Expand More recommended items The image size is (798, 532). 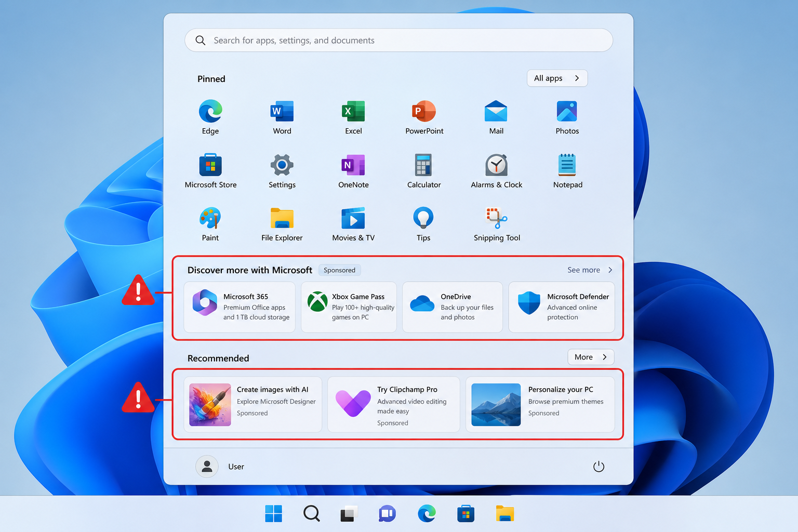[591, 357]
